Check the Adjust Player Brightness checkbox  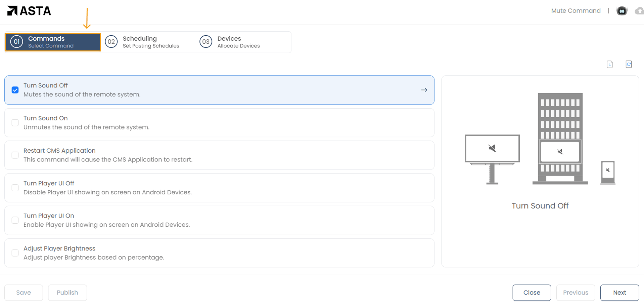pyautogui.click(x=15, y=253)
